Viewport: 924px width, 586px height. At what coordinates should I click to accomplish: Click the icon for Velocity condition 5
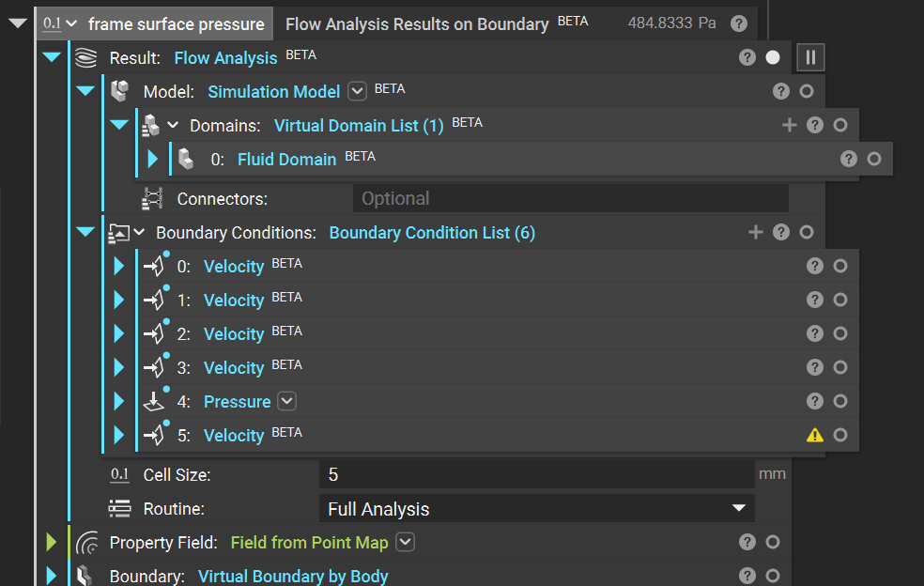[156, 435]
